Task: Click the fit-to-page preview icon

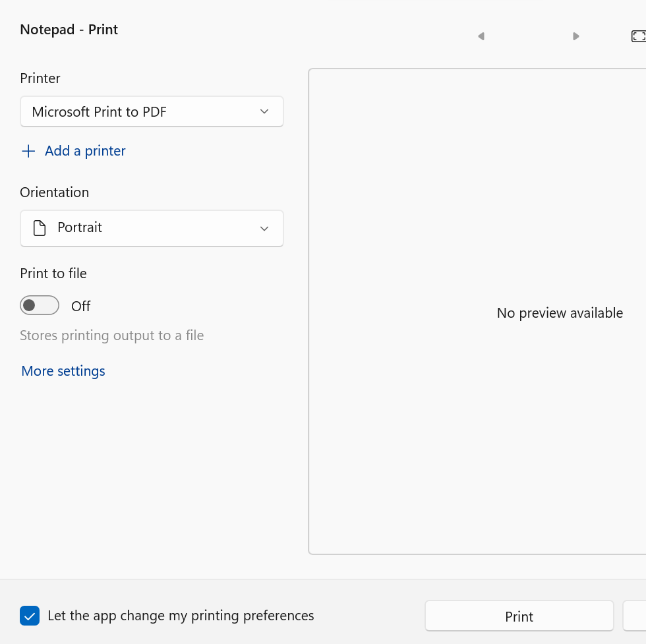Action: click(638, 36)
